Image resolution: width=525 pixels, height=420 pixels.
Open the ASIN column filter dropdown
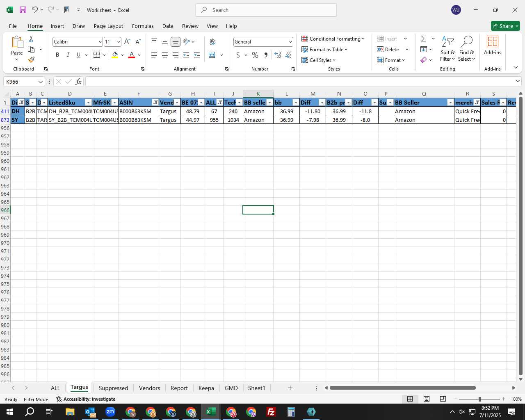click(x=155, y=103)
